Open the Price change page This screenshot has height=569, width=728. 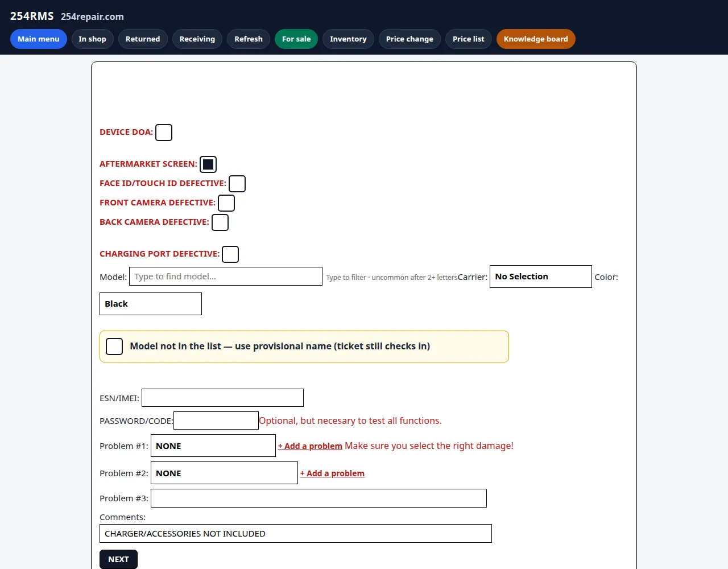click(x=409, y=39)
